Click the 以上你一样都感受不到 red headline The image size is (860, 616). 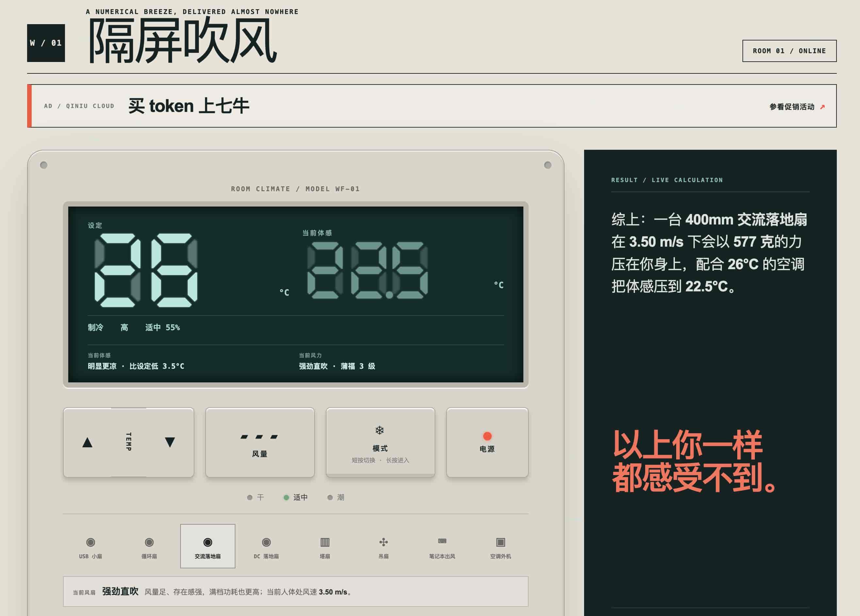(x=695, y=461)
